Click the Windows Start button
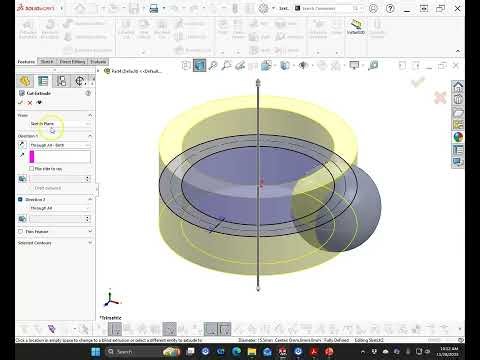Screen dimensions: 480x360 96,352
